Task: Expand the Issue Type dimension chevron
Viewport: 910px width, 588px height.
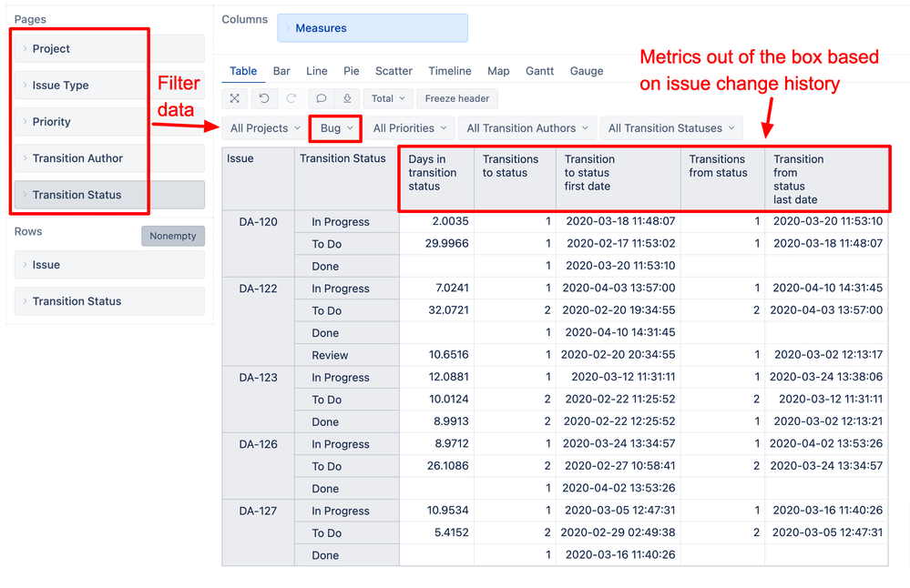Action: point(25,86)
